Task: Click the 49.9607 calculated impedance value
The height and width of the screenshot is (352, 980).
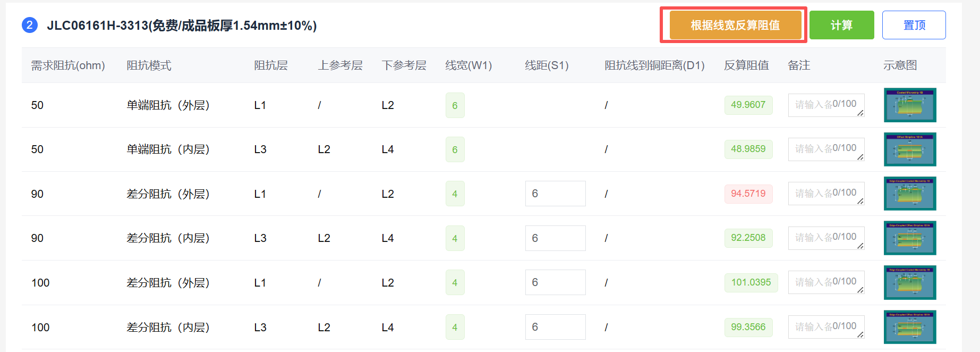Action: [x=748, y=105]
